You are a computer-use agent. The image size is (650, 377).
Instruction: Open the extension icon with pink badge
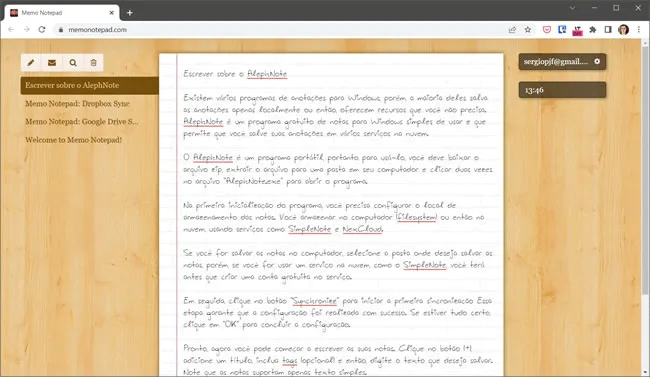[x=577, y=30]
